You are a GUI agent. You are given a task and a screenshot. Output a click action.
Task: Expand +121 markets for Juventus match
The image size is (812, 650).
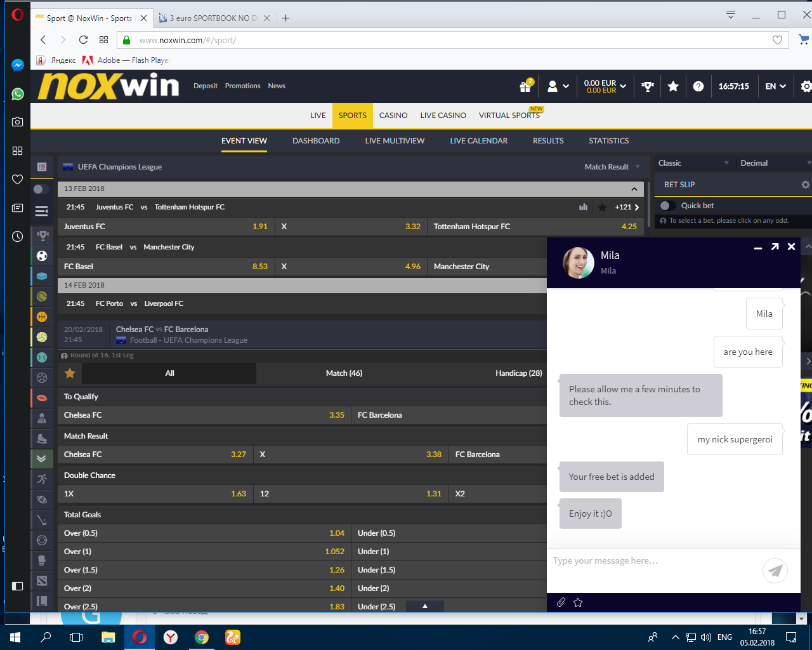point(627,207)
